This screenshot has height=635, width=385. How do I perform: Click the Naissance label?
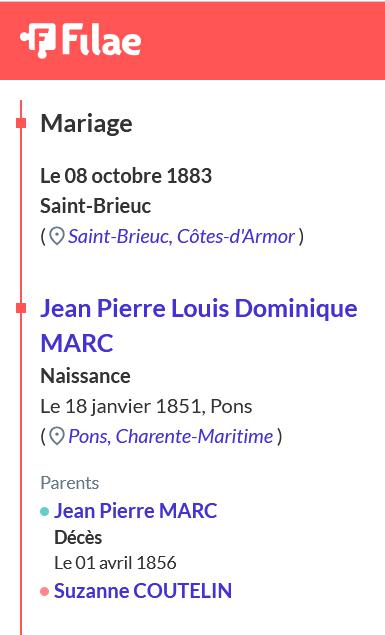coord(85,376)
